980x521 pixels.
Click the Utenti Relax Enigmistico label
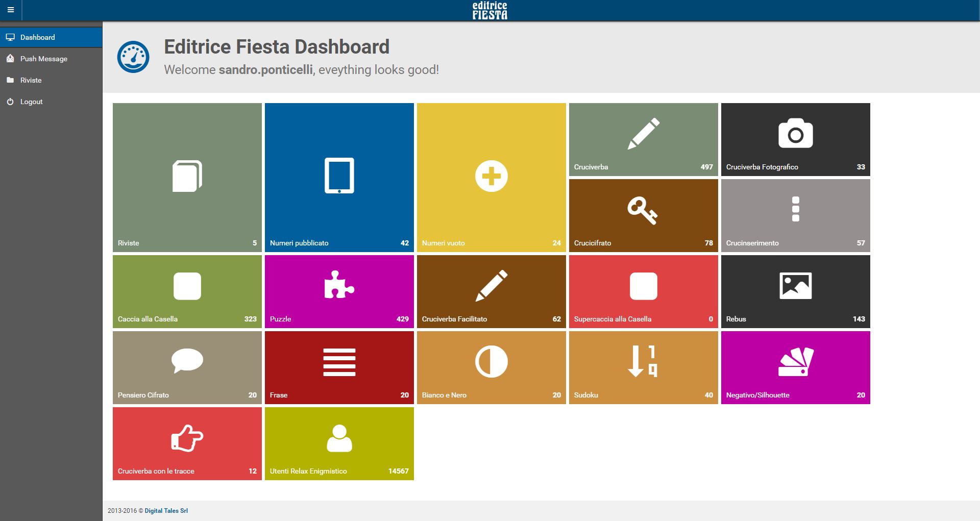click(x=308, y=471)
